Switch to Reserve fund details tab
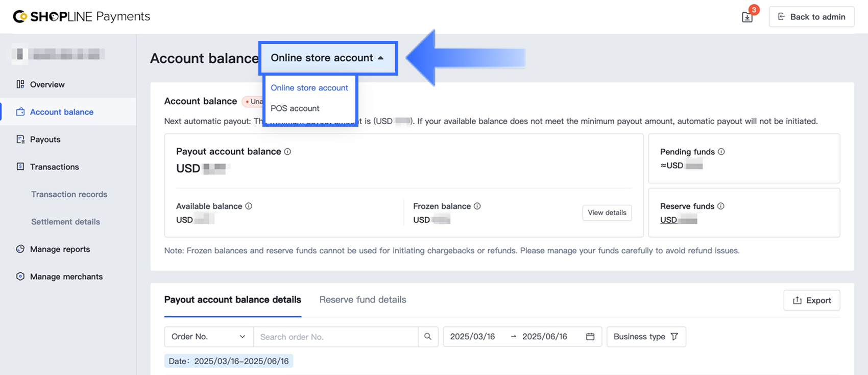Image resolution: width=868 pixels, height=375 pixels. pos(363,300)
